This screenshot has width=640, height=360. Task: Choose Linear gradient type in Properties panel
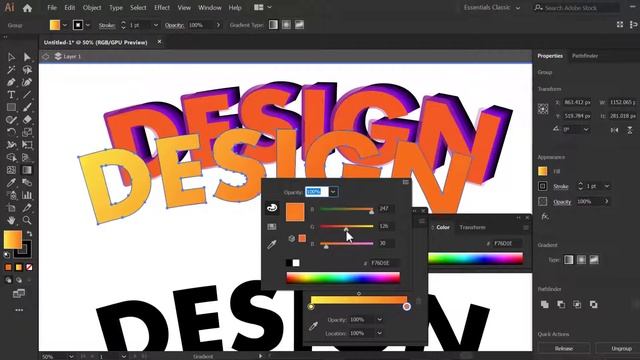569,260
